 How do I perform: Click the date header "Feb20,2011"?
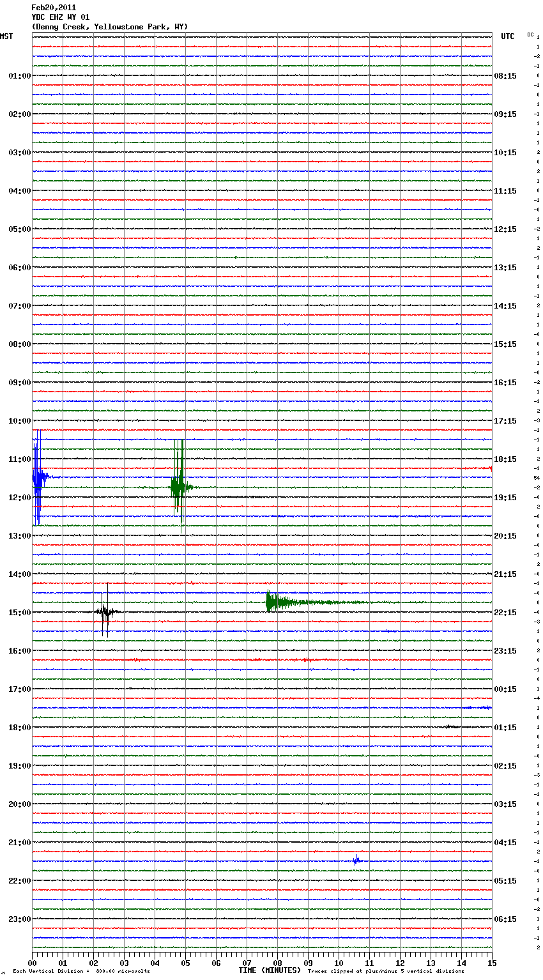[x=54, y=8]
